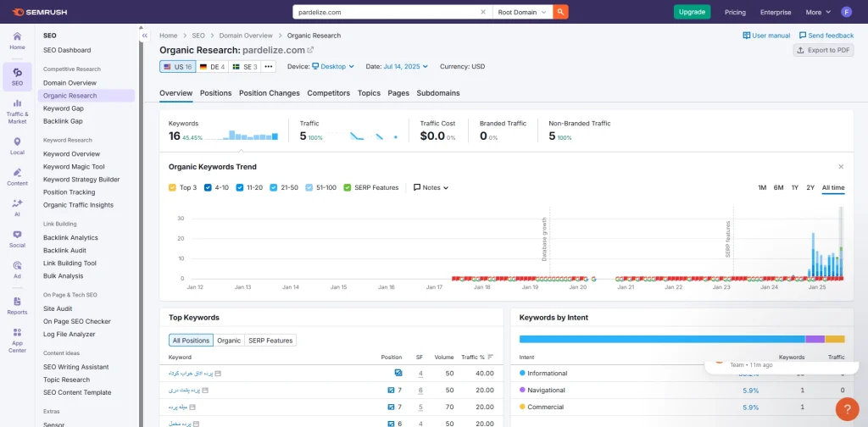The height and width of the screenshot is (427, 868).
Task: Open Domain Overview in sidebar
Action: pyautogui.click(x=70, y=82)
